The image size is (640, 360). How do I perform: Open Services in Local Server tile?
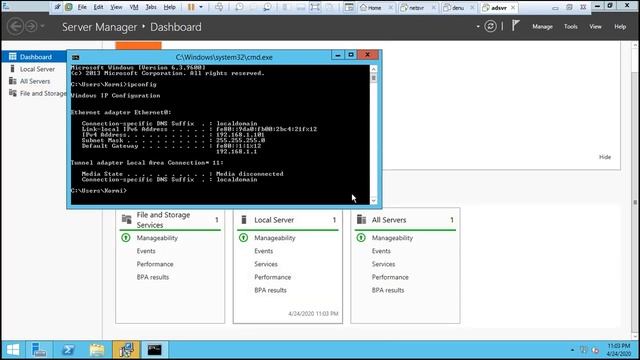point(266,264)
